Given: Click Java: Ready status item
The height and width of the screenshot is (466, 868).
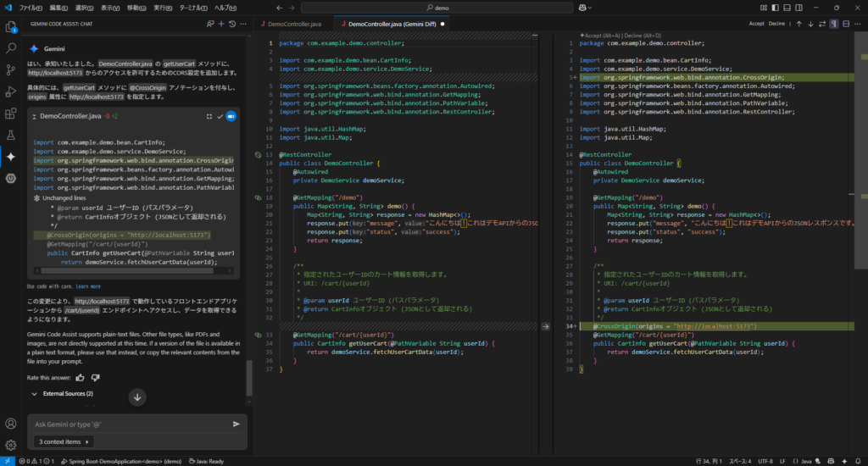Looking at the screenshot, I should (207, 461).
